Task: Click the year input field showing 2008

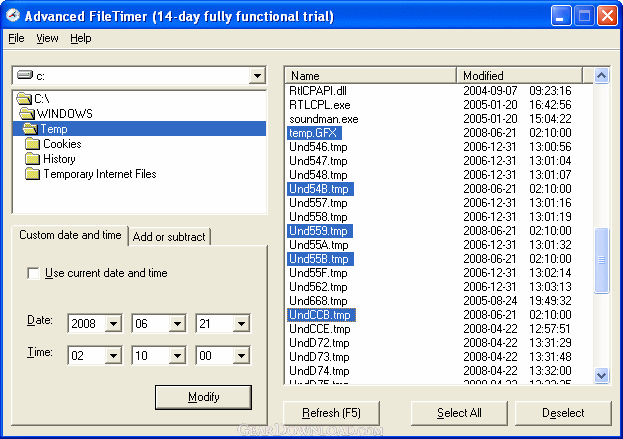Action: coord(87,323)
